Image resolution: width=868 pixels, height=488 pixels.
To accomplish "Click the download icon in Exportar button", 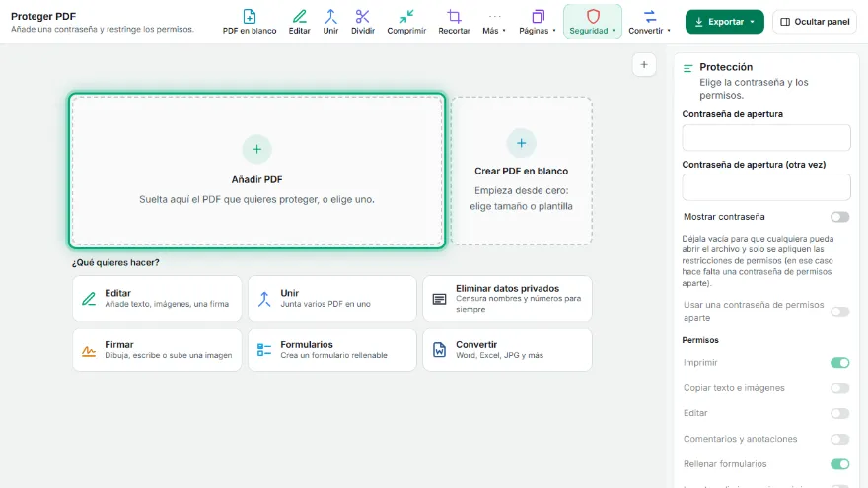I will pos(699,22).
